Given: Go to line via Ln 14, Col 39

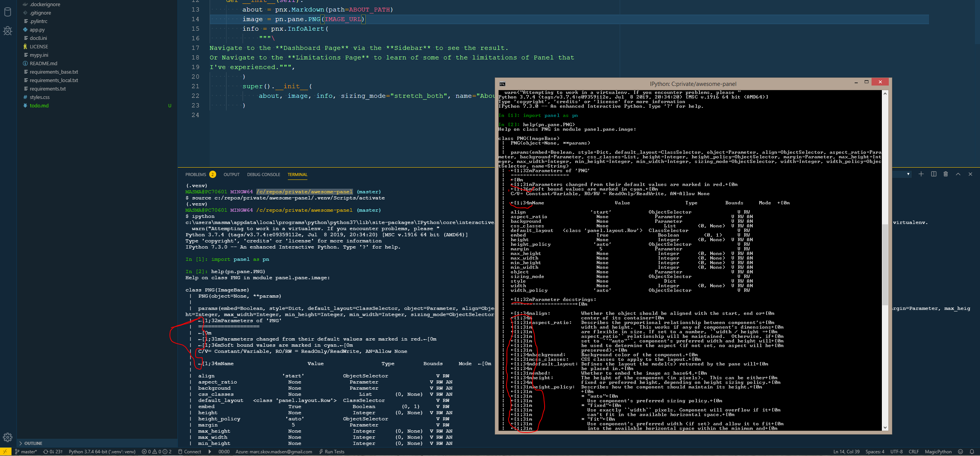Looking at the screenshot, I should [x=846, y=451].
